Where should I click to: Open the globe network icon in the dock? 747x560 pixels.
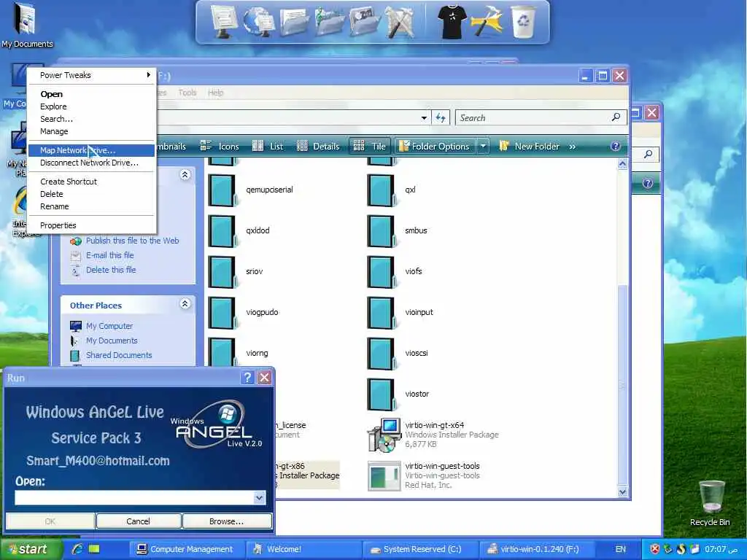coord(258,22)
